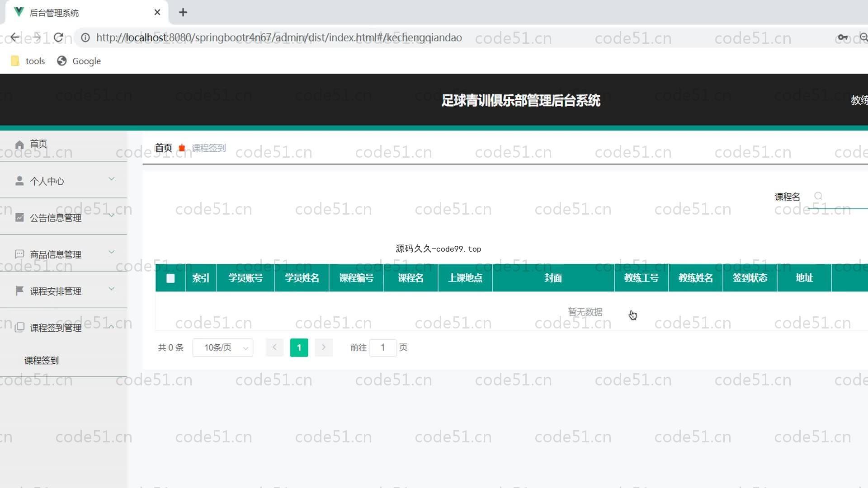Click the 上课地点 column header

pos(465,278)
